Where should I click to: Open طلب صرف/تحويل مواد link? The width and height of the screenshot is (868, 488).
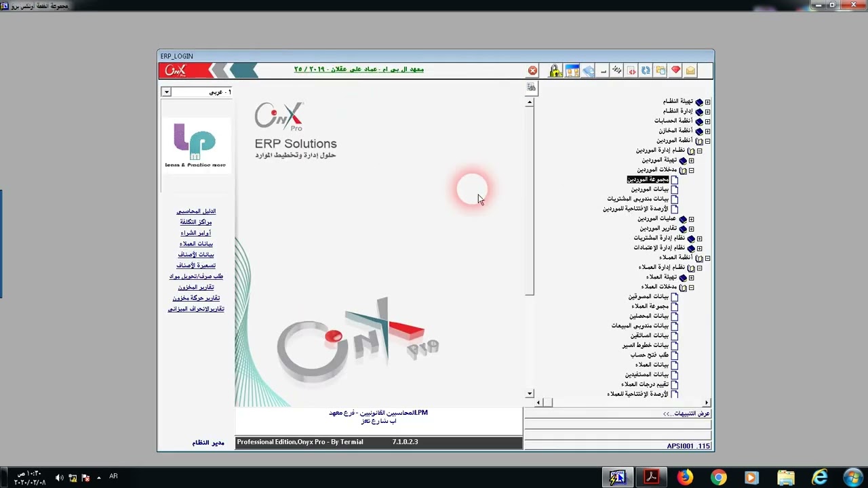(x=196, y=277)
